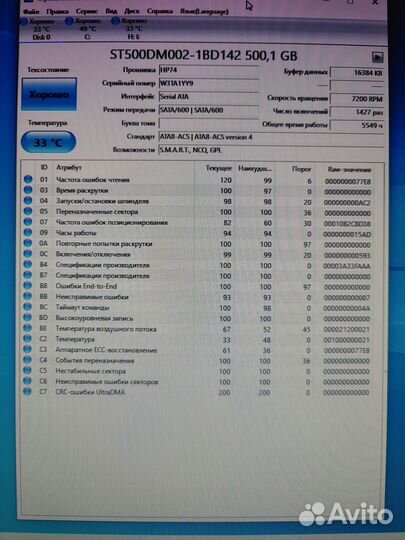The image size is (405, 540).
Task: Click status circle of attribute 07 Частота ошибок позиционирования
Action: coord(28,222)
